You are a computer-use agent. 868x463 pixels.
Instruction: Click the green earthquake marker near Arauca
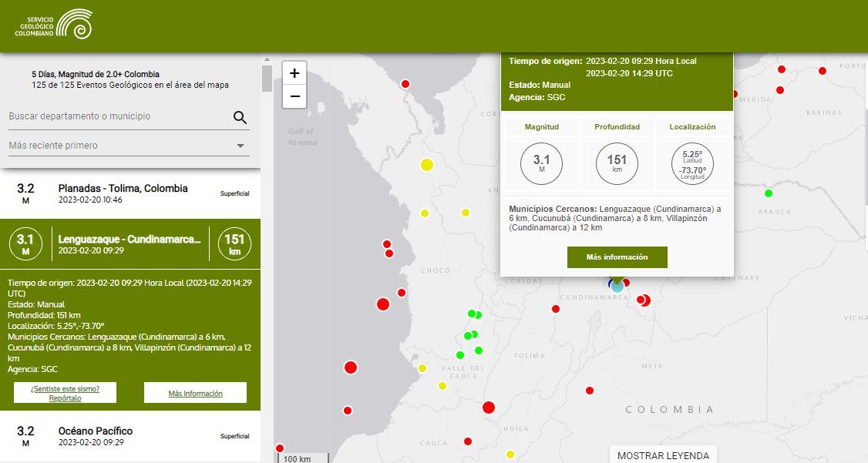(768, 193)
